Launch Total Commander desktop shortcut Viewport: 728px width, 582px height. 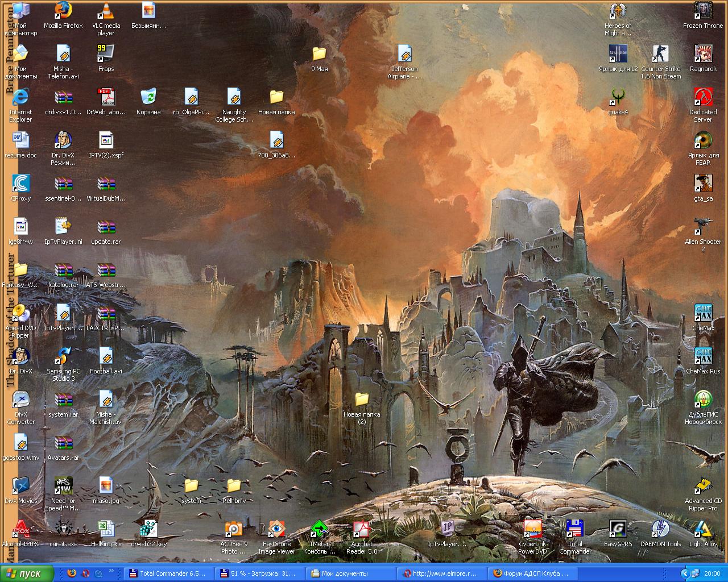coord(575,530)
